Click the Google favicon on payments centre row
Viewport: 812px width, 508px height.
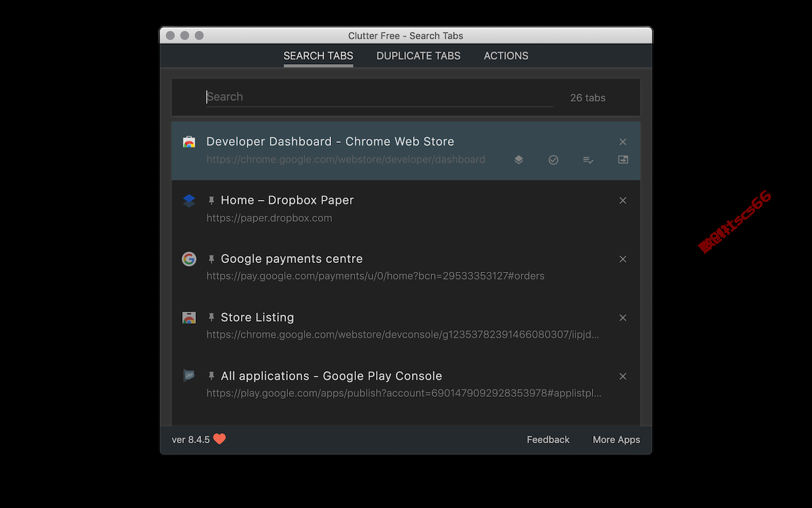pyautogui.click(x=189, y=259)
